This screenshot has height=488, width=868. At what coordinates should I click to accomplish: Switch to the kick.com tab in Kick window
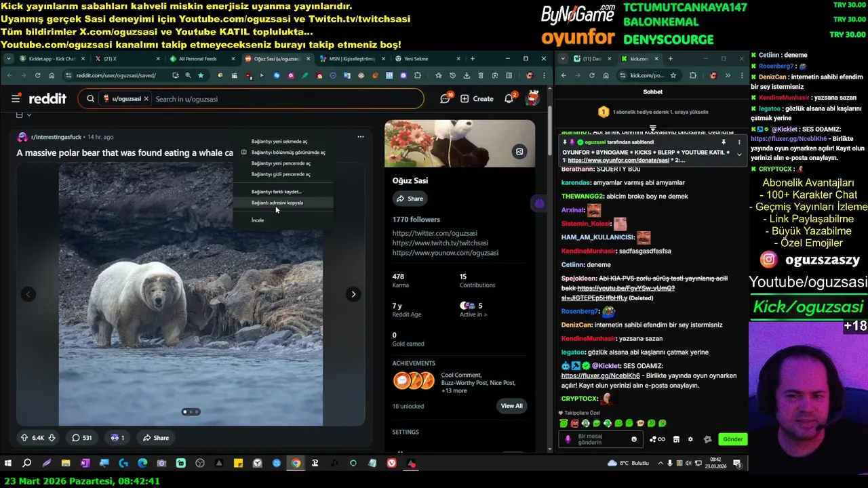639,59
